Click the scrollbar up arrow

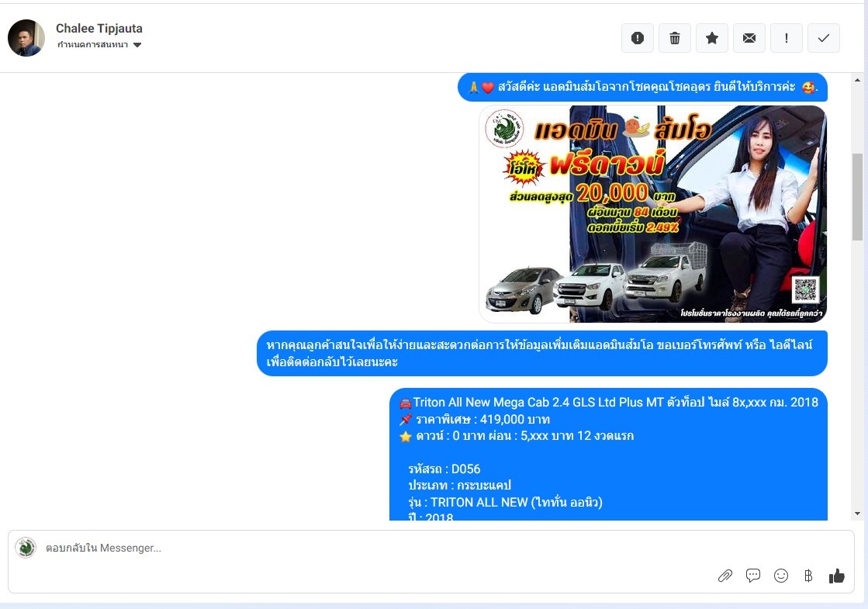tap(857, 80)
